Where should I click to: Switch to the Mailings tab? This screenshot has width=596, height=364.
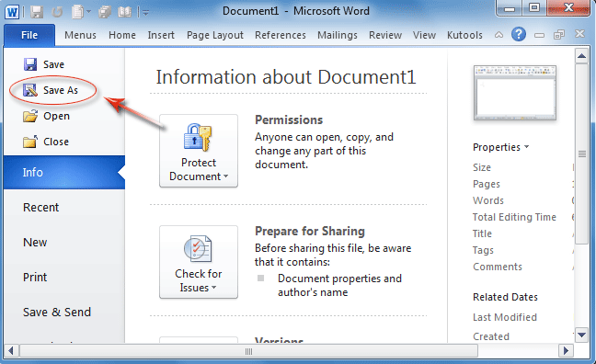[x=338, y=35]
